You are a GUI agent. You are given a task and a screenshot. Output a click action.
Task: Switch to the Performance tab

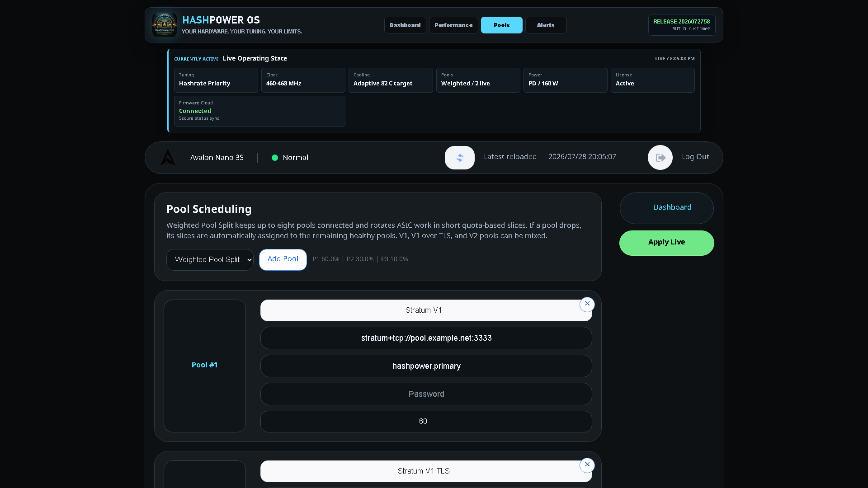click(x=453, y=25)
